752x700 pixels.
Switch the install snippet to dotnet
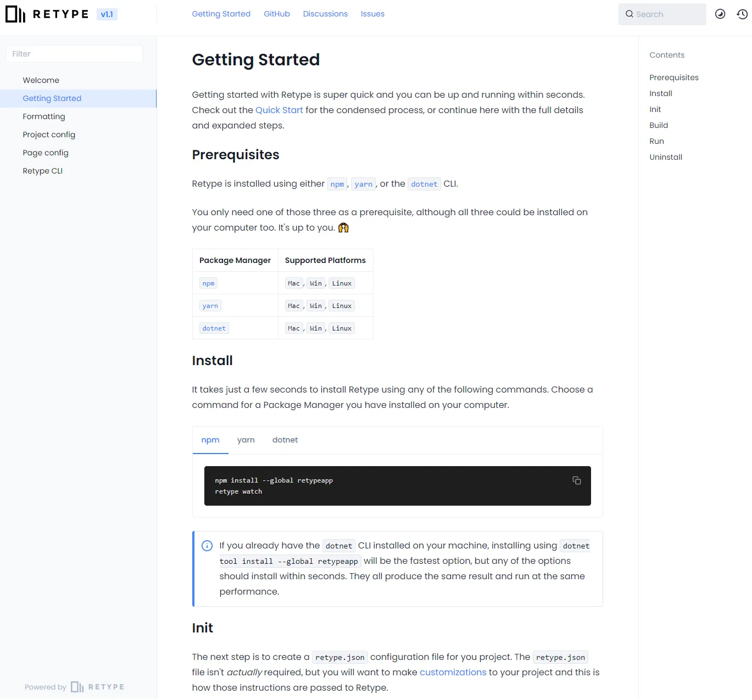click(x=285, y=440)
